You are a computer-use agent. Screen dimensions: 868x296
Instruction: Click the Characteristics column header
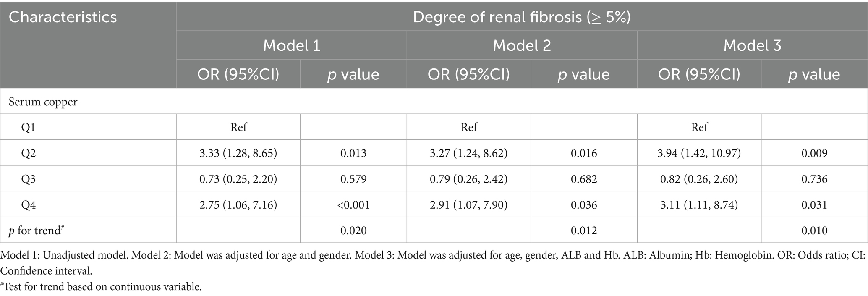(63, 17)
